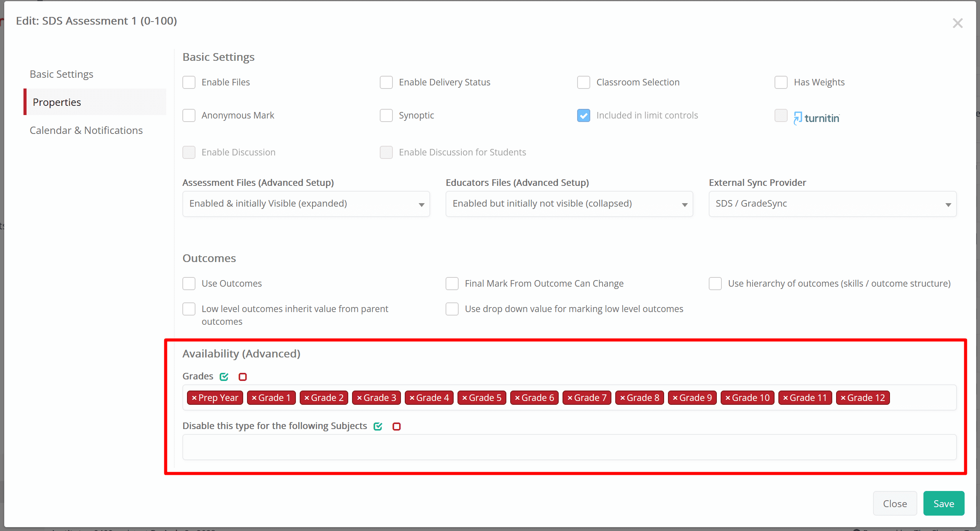The height and width of the screenshot is (531, 980).
Task: Uncheck Included in limit controls
Action: click(x=584, y=115)
